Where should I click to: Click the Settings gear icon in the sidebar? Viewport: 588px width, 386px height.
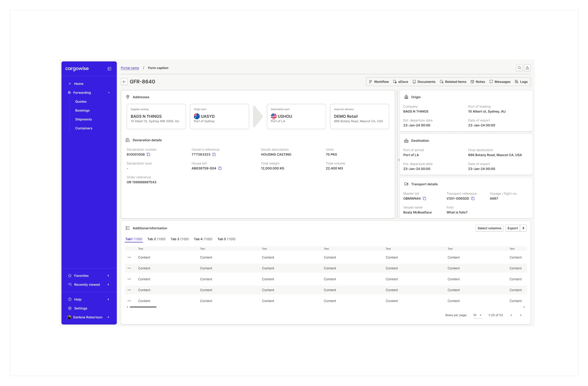[70, 308]
